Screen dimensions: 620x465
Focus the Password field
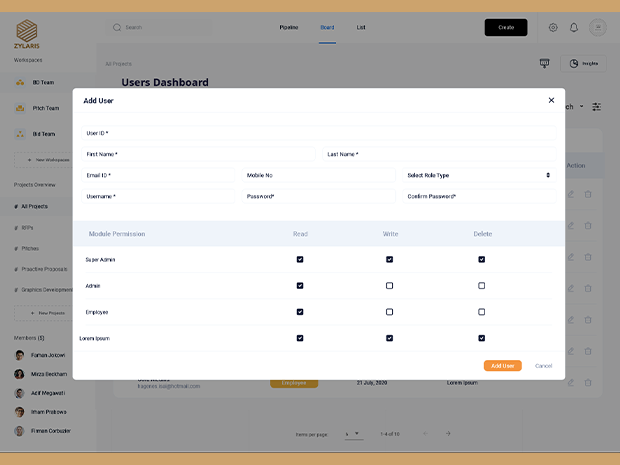click(x=318, y=197)
